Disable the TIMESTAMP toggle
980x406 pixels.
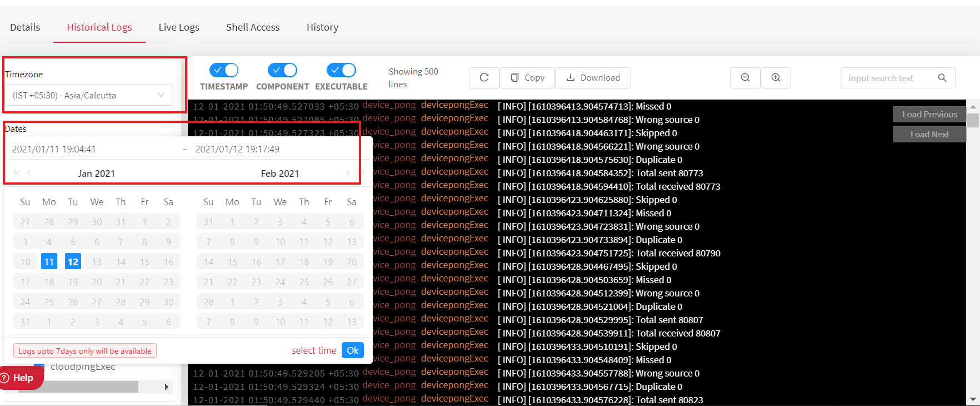click(x=224, y=70)
